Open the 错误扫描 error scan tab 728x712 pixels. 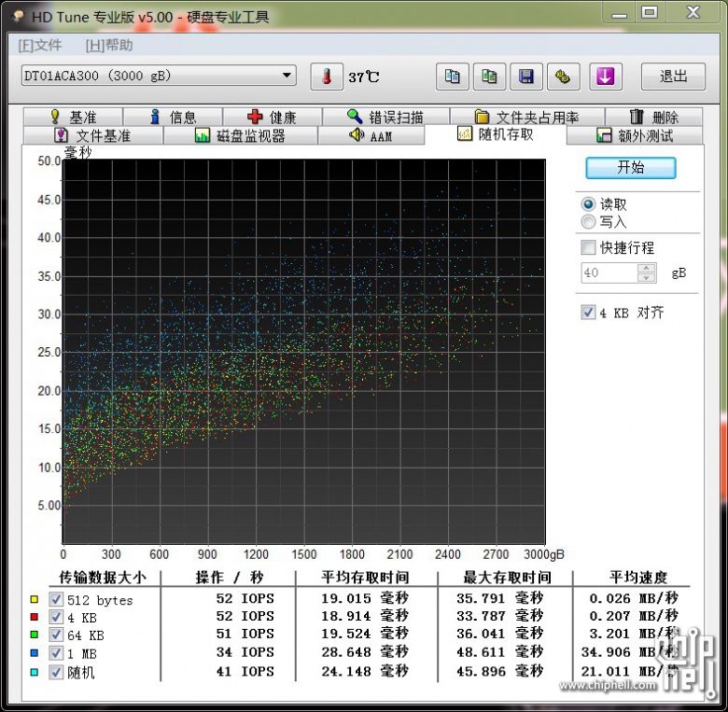pyautogui.click(x=385, y=117)
